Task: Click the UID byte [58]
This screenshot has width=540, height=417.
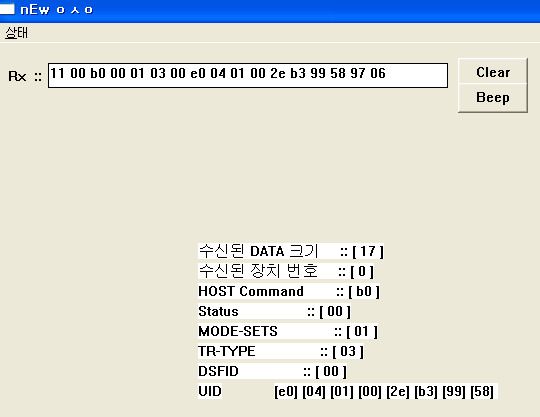Action: 482,392
